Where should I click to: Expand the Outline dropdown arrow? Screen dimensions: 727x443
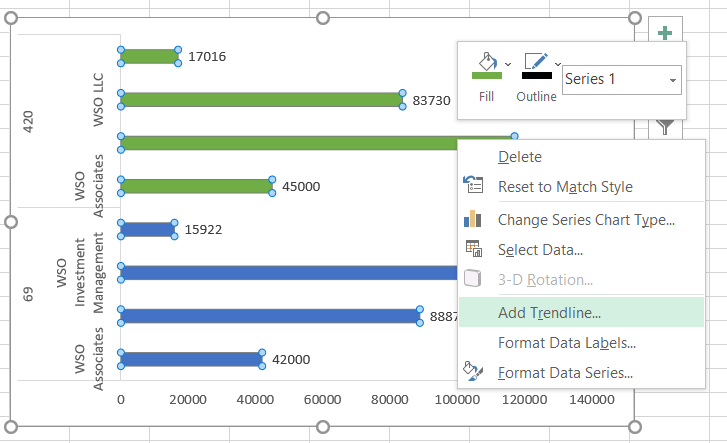pyautogui.click(x=558, y=64)
